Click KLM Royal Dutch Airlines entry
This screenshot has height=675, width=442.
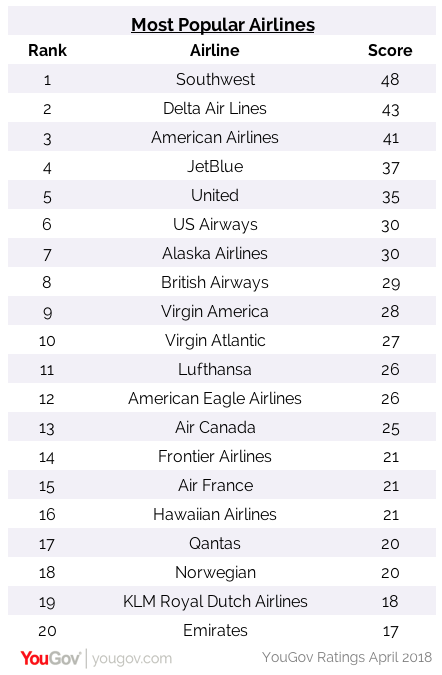215,601
